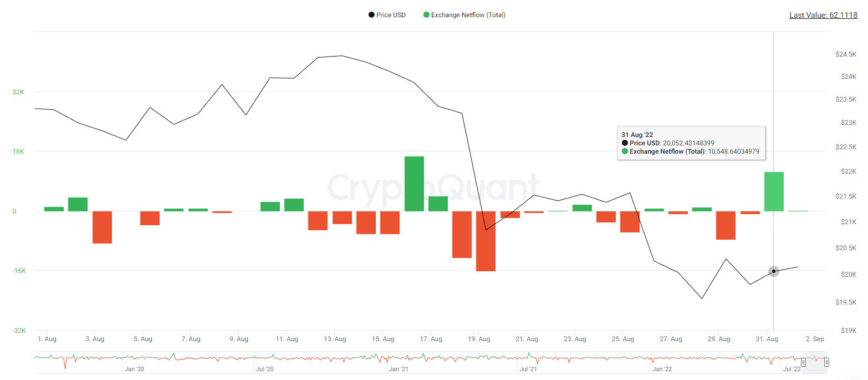Click the Jan '20 area in the navigator
This screenshot has height=380, width=868.
134,368
